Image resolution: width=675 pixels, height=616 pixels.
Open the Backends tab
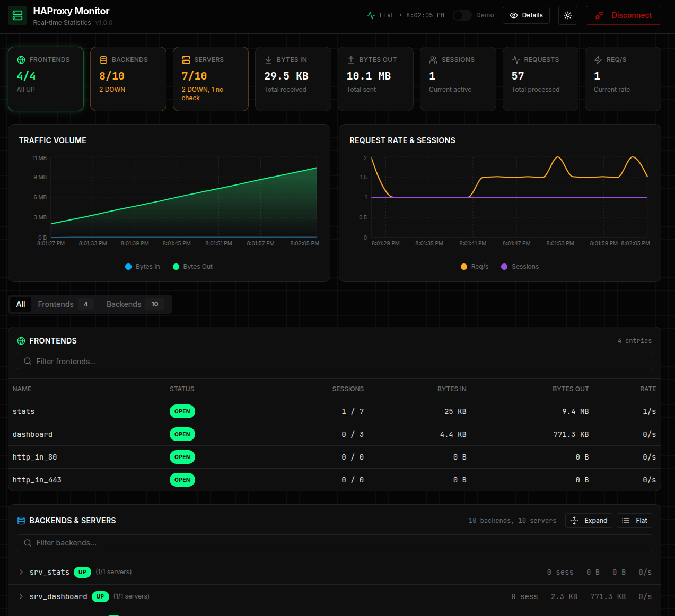[x=124, y=304]
